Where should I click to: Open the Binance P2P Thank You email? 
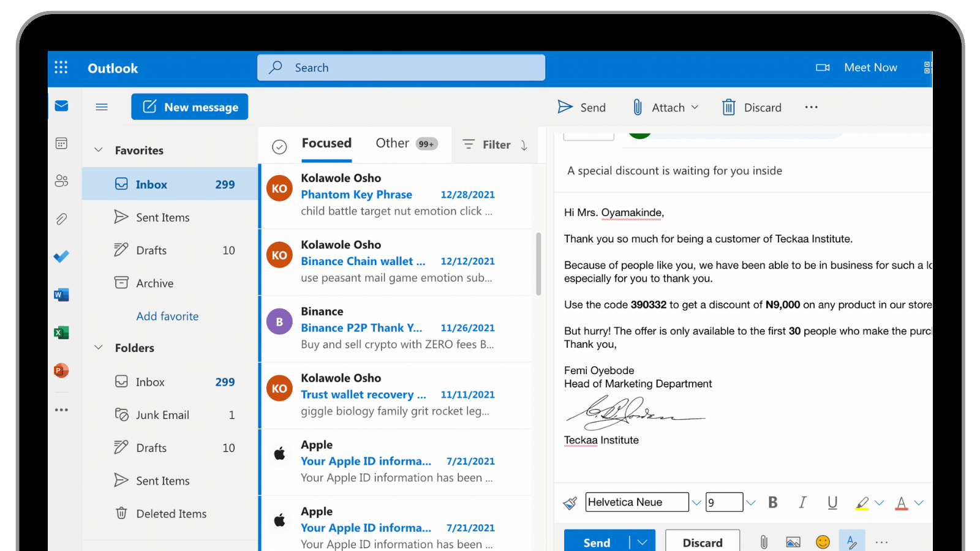point(396,328)
